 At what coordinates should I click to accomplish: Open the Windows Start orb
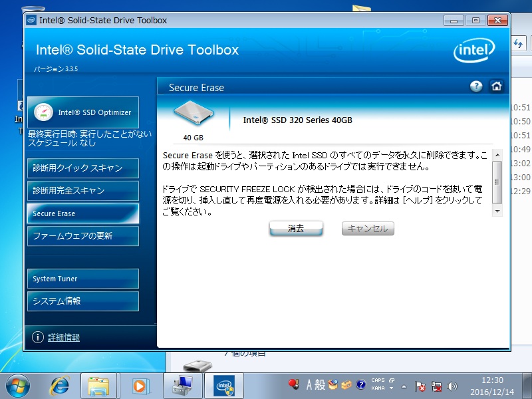[x=18, y=386]
